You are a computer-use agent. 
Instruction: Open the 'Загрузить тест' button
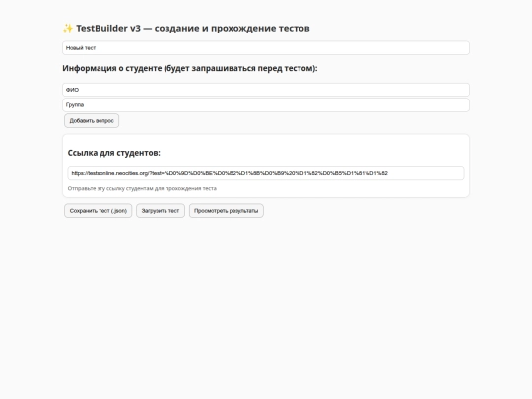point(161,211)
